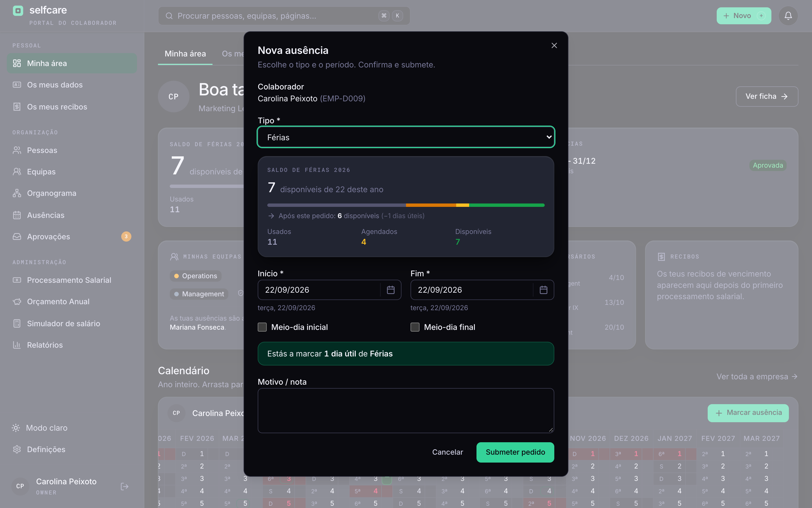Click the Marcar ausência button

[x=748, y=413]
